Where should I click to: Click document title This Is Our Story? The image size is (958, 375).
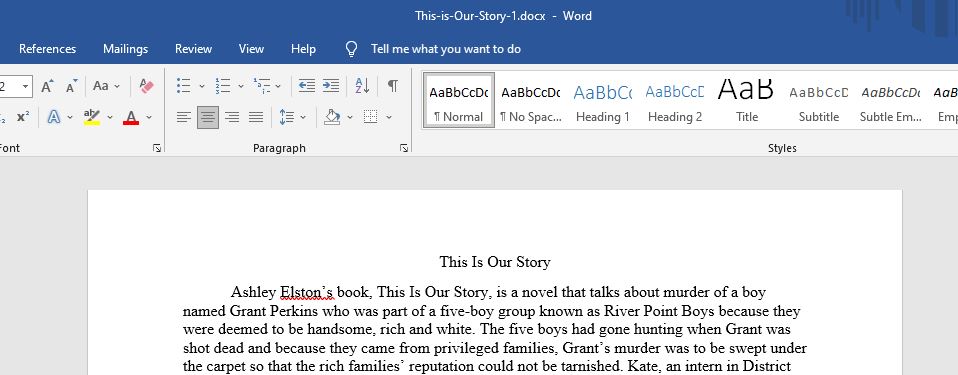click(495, 262)
